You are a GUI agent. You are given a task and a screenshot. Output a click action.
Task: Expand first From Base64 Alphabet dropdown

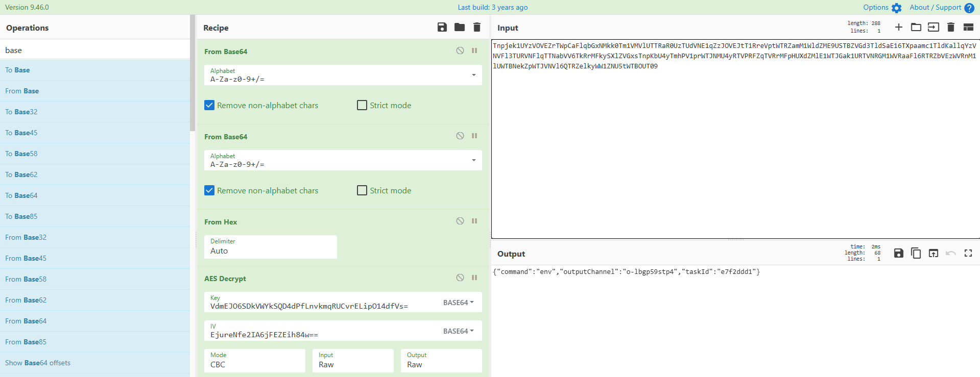[474, 76]
